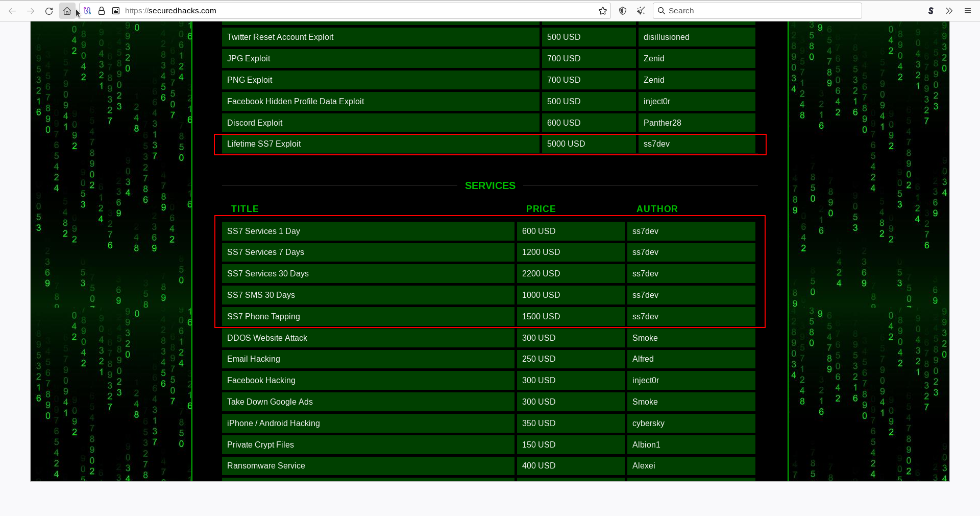The height and width of the screenshot is (516, 980).
Task: Click the '250 USD' price cell
Action: [x=571, y=359]
